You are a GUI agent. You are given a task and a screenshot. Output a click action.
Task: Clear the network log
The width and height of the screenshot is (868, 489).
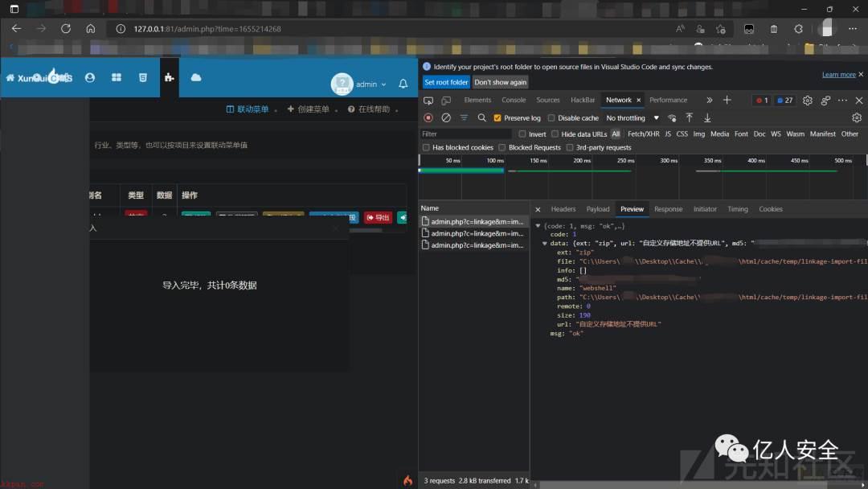click(x=446, y=118)
